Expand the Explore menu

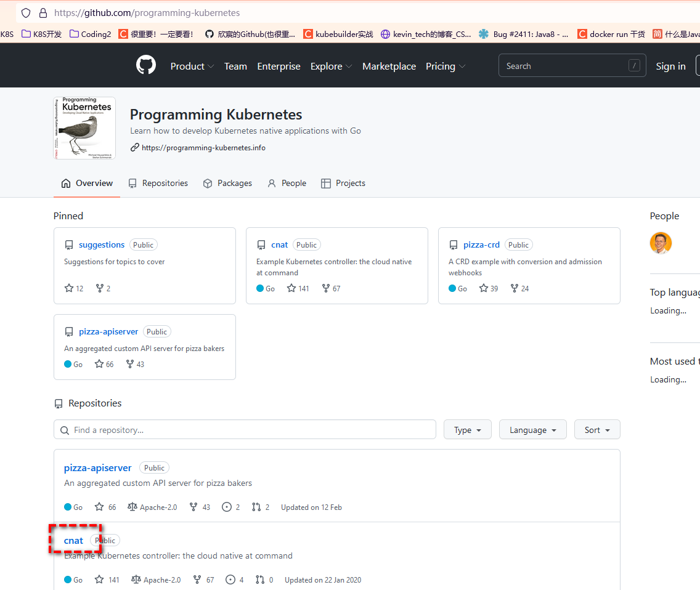pos(332,66)
